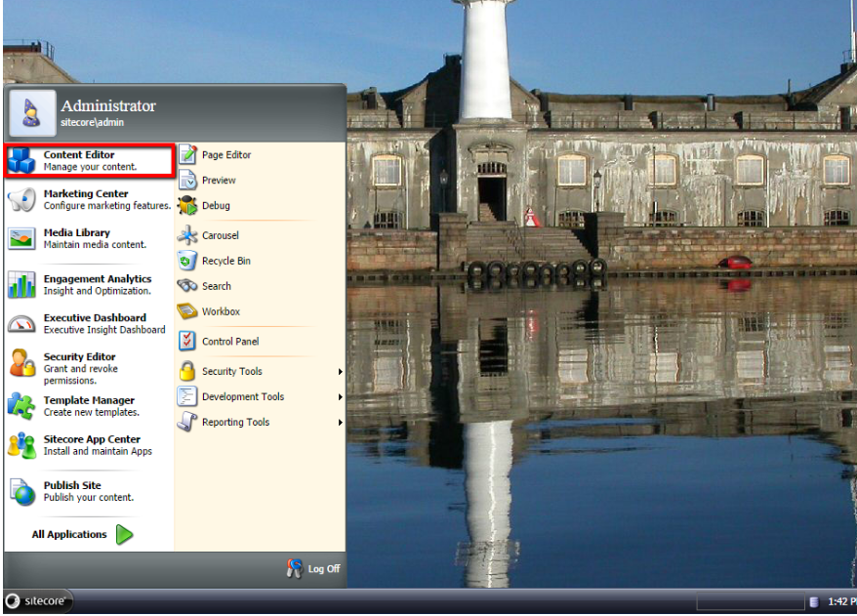Click the taskbar clock

point(841,601)
